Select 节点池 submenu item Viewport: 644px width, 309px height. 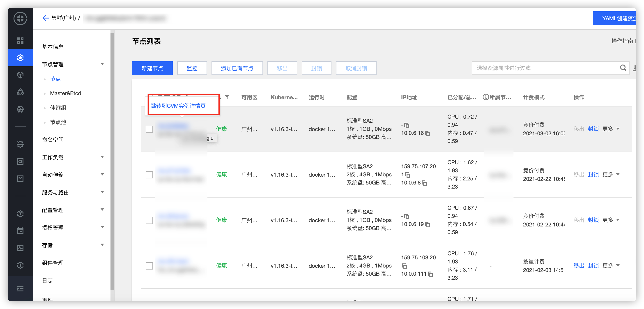pyautogui.click(x=58, y=122)
